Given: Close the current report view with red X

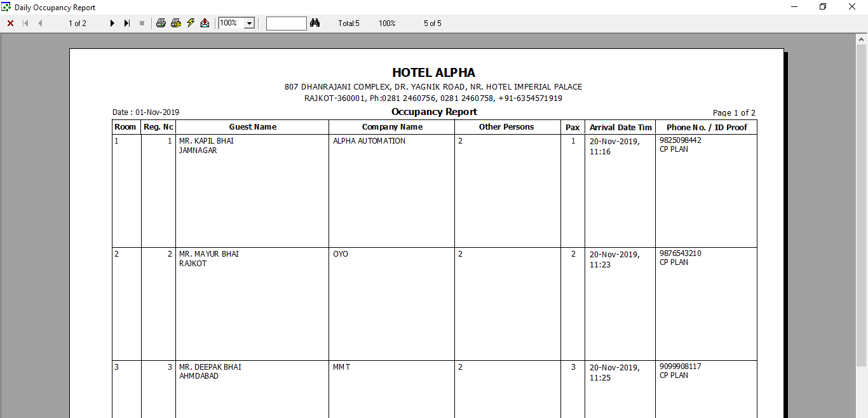Looking at the screenshot, I should click(x=10, y=24).
